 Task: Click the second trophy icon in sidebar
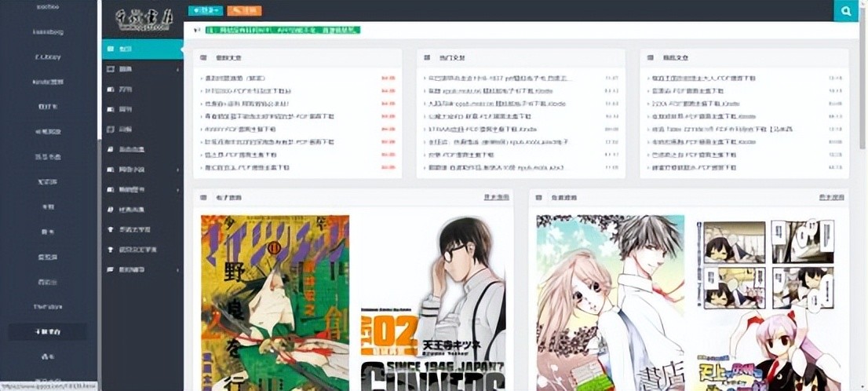pyautogui.click(x=111, y=250)
